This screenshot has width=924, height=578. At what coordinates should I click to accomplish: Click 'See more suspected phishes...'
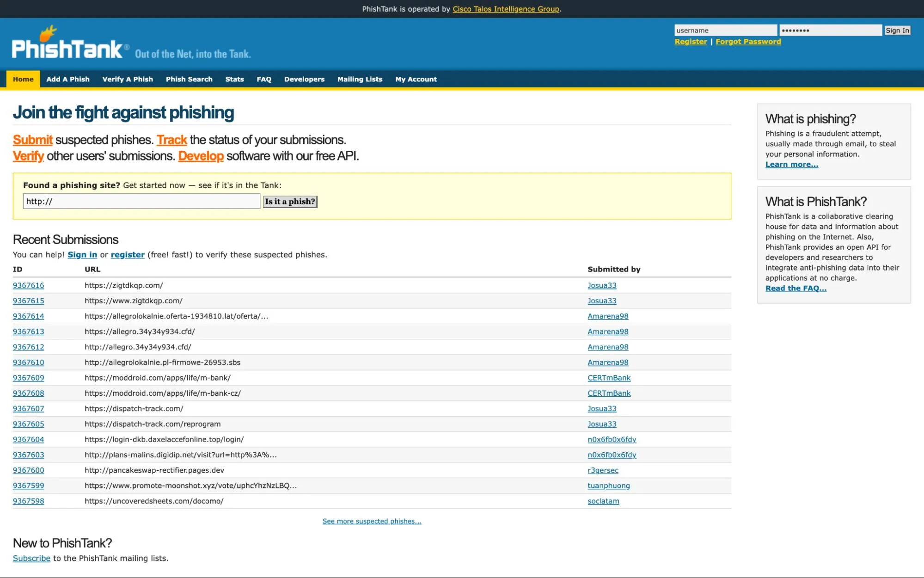372,521
